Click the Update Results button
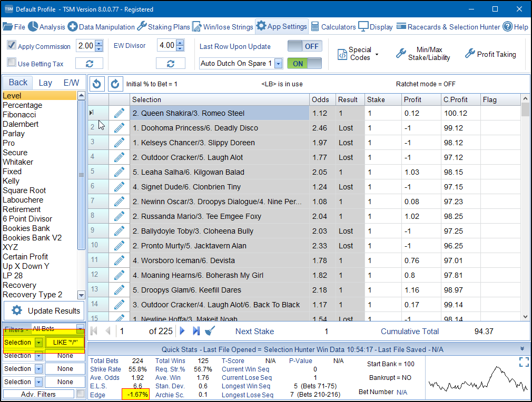 44,310
